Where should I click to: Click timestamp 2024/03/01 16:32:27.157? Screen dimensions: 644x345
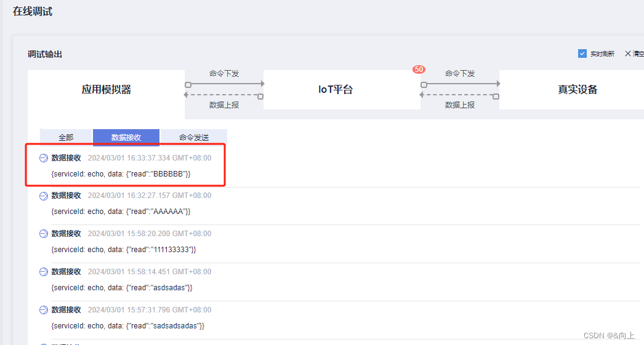150,196
